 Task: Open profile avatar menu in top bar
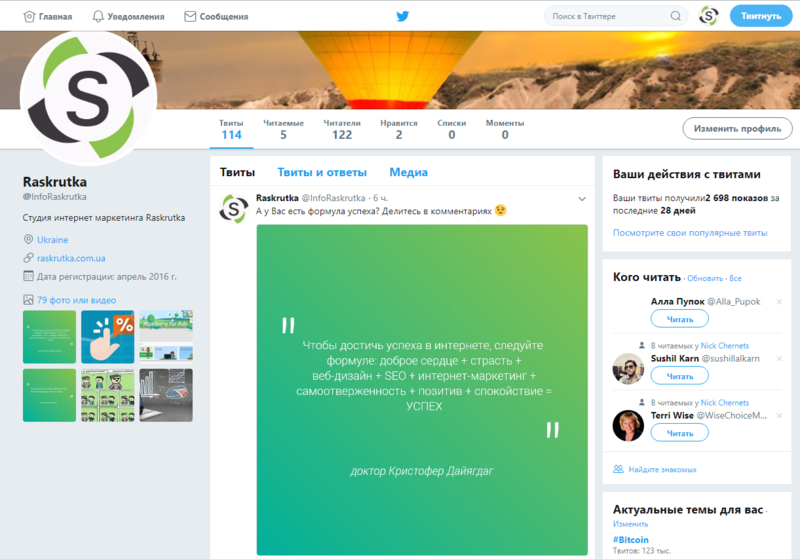(x=709, y=16)
